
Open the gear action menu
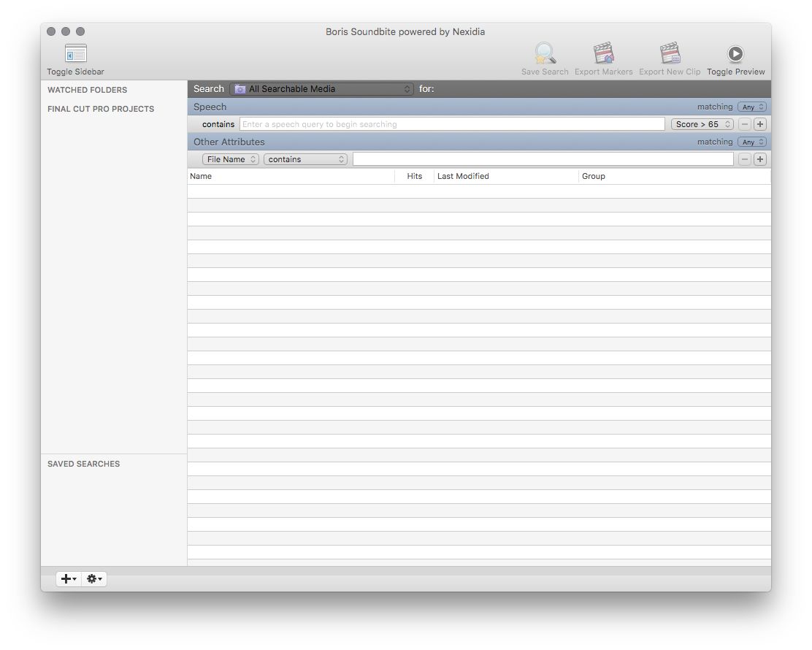coord(94,579)
